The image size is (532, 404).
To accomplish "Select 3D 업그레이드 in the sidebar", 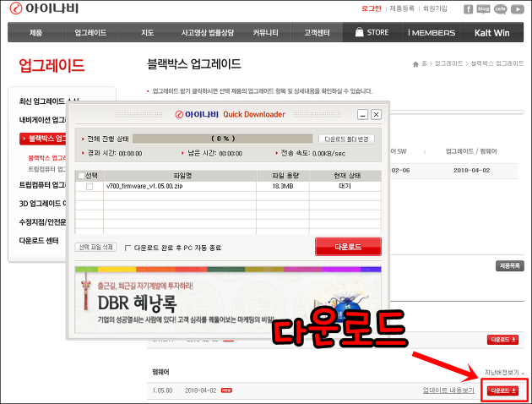I will (x=43, y=204).
